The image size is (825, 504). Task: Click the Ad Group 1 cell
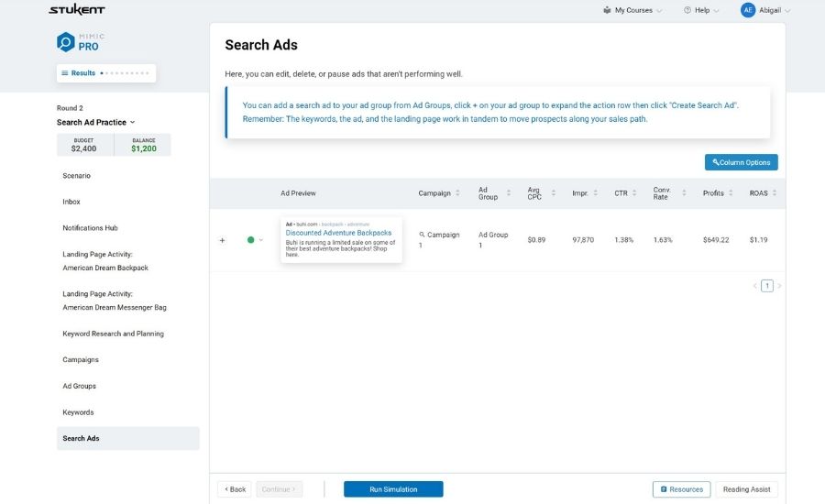493,240
